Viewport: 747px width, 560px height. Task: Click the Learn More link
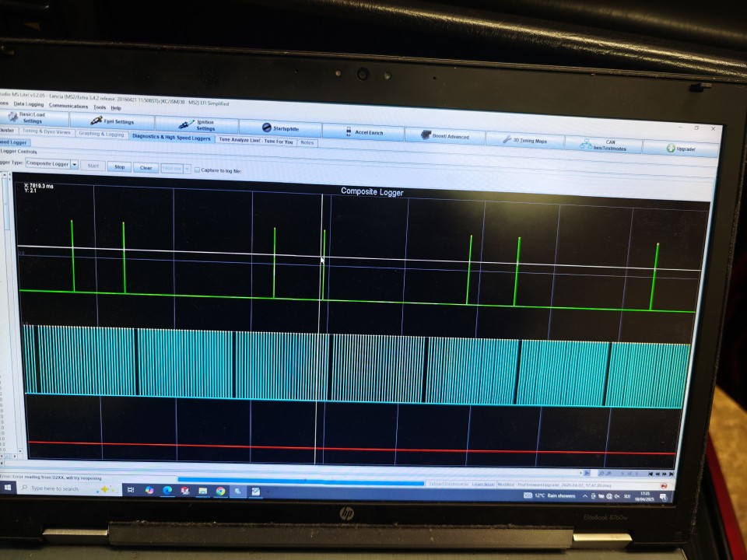[x=482, y=485]
